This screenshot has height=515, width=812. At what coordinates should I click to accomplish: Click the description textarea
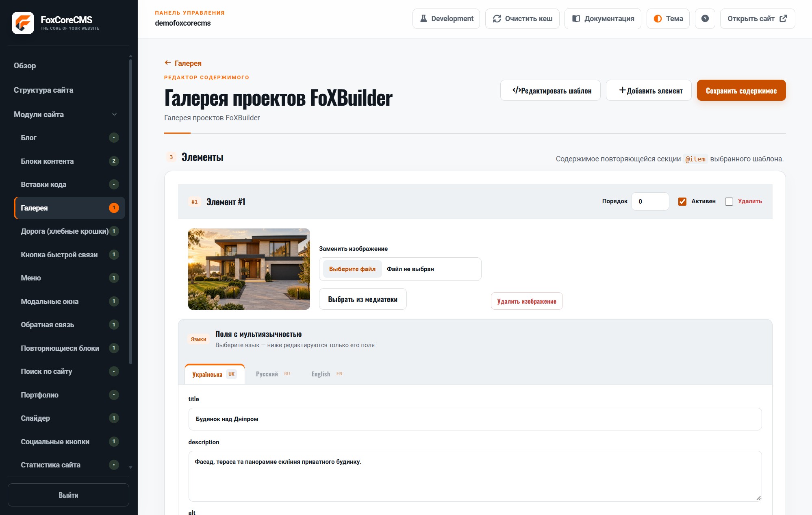click(475, 476)
